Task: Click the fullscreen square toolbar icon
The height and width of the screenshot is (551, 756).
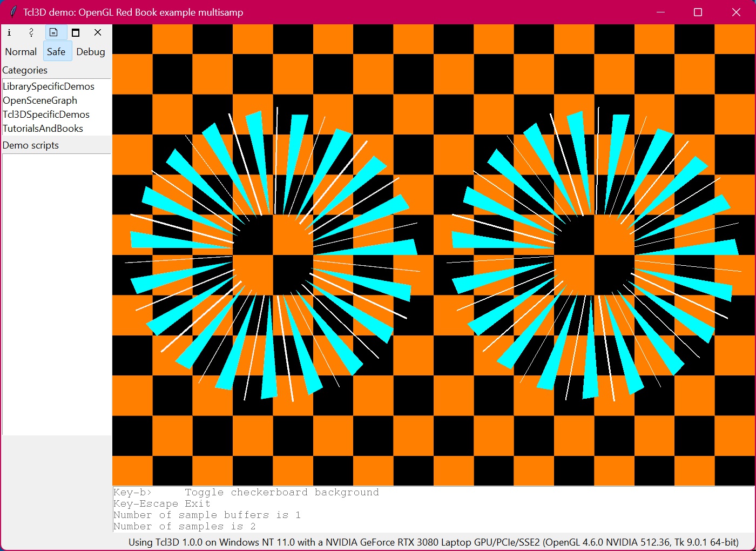Action: (76, 32)
